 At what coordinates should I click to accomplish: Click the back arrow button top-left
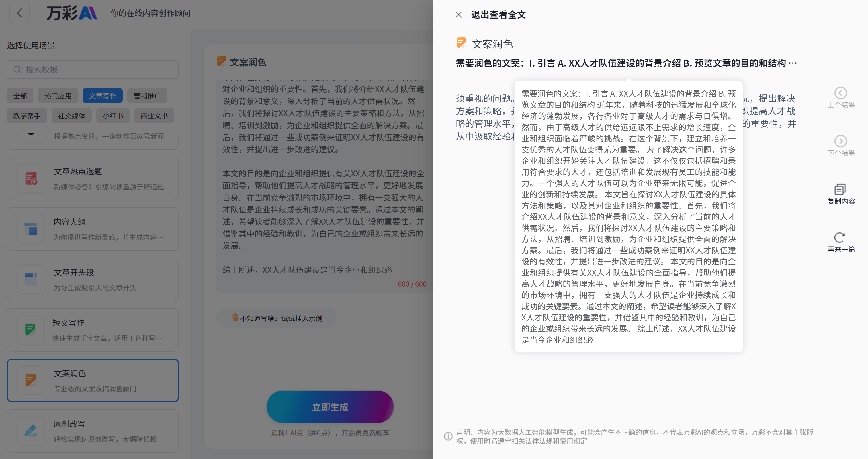pos(19,13)
